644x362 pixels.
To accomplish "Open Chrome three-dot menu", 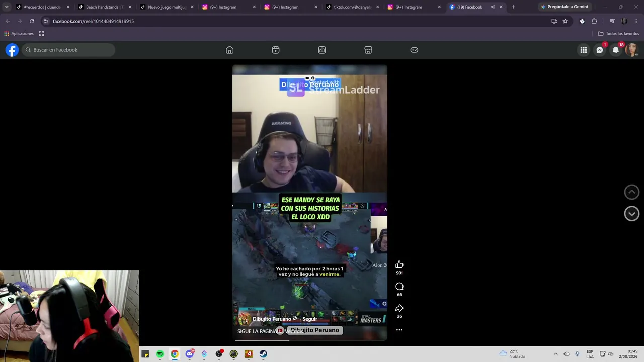I will click(636, 21).
